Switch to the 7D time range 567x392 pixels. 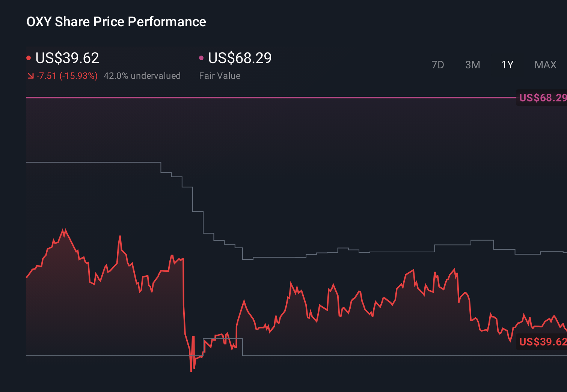(438, 65)
